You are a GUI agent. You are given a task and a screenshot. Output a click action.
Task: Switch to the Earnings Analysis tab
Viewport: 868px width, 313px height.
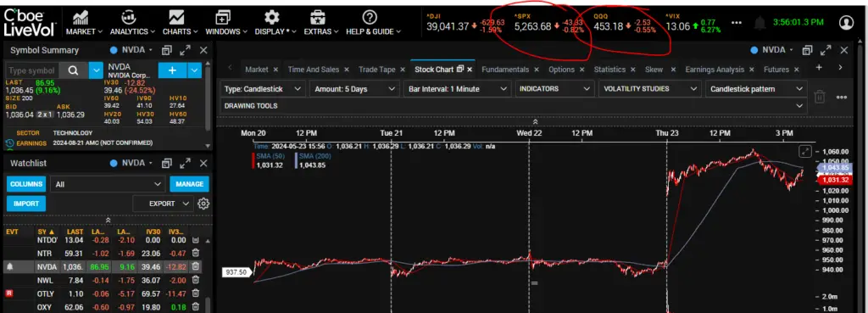pyautogui.click(x=715, y=70)
